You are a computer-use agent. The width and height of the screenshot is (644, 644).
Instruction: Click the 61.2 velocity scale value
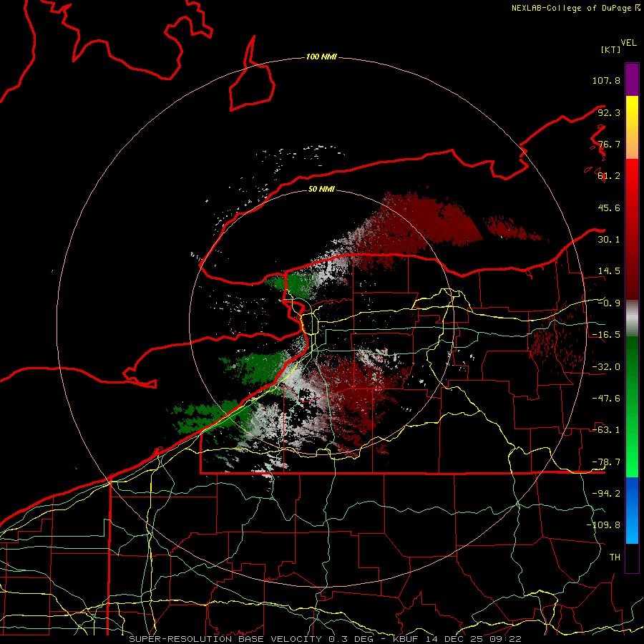pyautogui.click(x=609, y=176)
